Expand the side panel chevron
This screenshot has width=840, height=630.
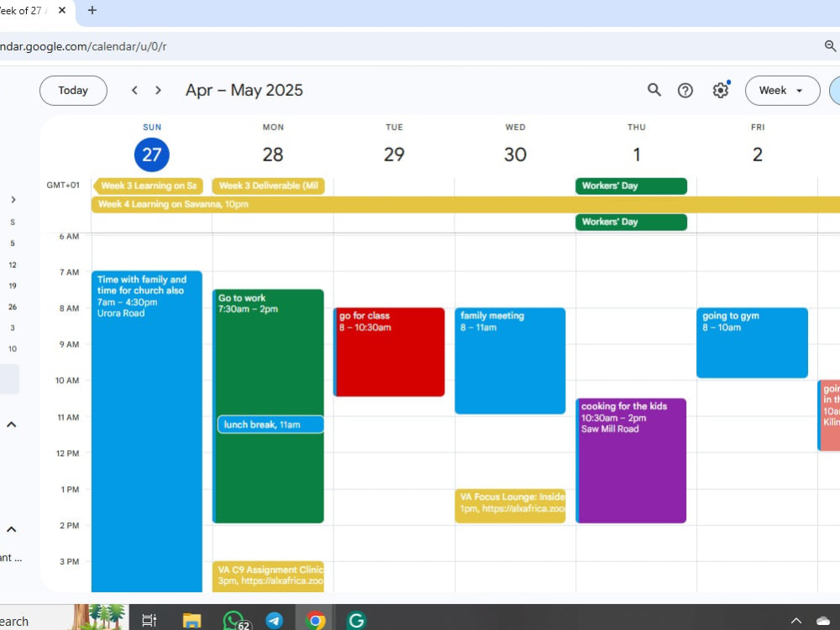[13, 199]
